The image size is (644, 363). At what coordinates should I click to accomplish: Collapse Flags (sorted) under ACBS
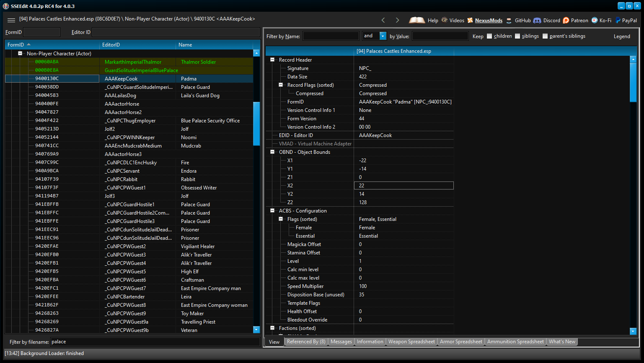(x=280, y=219)
